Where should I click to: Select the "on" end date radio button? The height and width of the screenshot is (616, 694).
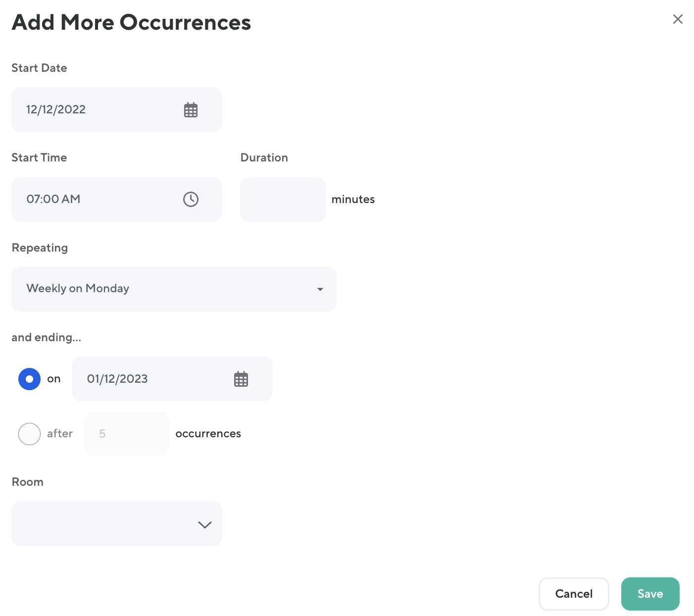coord(29,379)
